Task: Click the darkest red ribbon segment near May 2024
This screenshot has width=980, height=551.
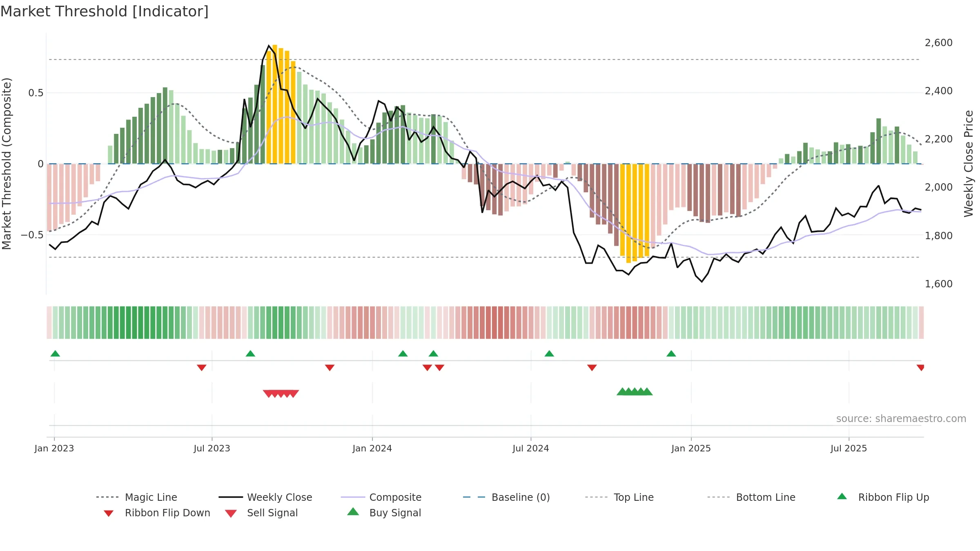Action: click(495, 322)
